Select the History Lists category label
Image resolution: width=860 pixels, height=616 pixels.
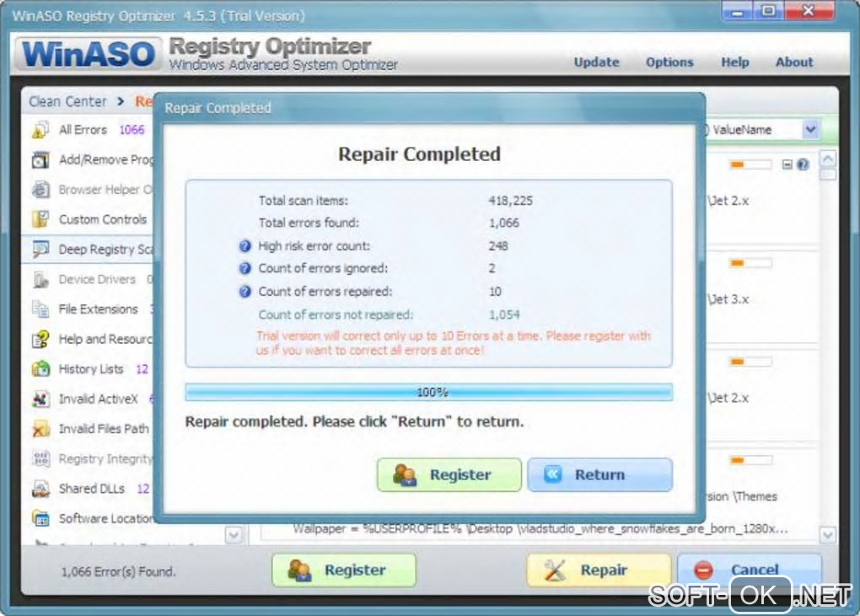(91, 369)
